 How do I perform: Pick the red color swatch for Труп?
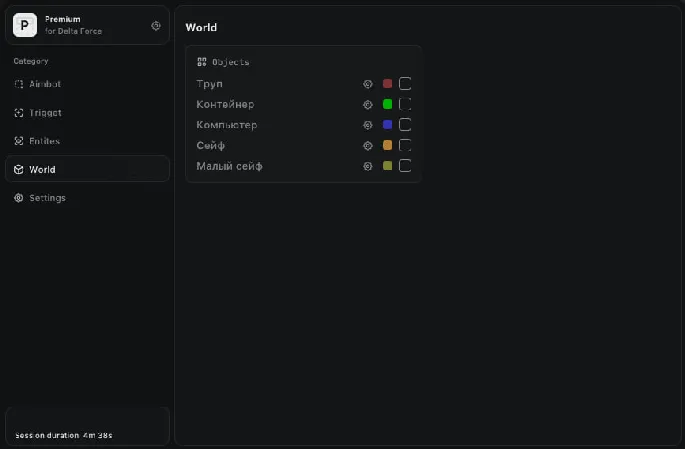[387, 84]
